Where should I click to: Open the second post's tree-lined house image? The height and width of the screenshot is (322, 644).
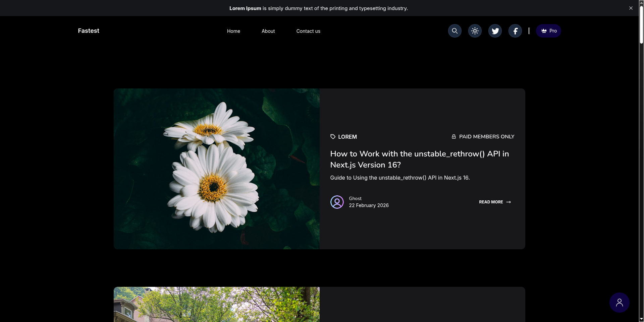pyautogui.click(x=216, y=304)
